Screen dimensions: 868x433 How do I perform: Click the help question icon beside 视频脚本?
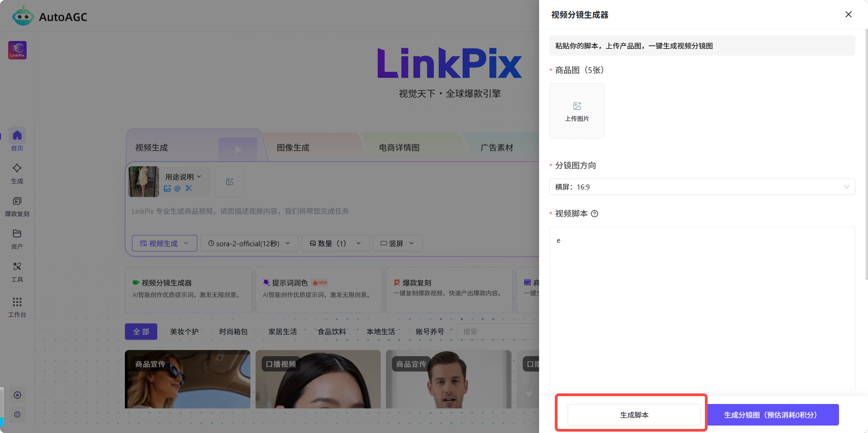594,214
